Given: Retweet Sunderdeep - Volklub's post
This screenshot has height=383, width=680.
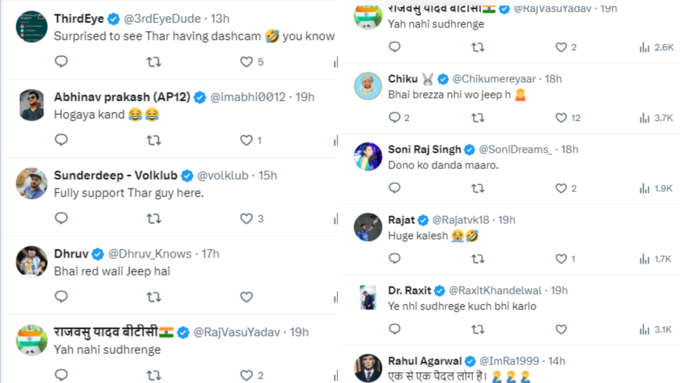Looking at the screenshot, I should click(154, 219).
